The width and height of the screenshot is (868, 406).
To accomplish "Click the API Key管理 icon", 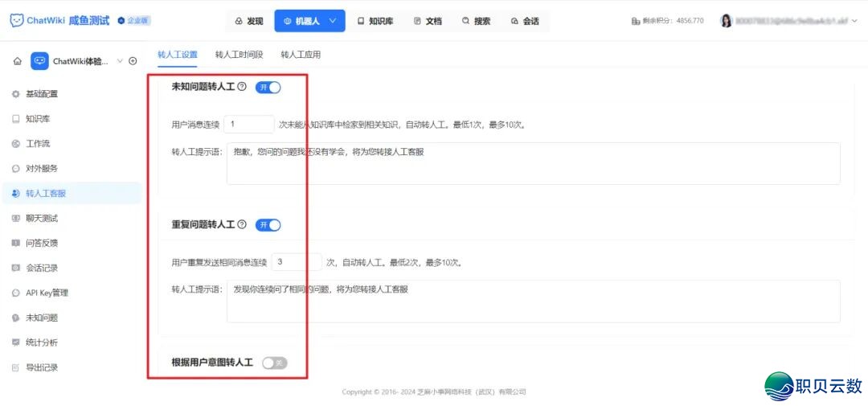I will 16,293.
